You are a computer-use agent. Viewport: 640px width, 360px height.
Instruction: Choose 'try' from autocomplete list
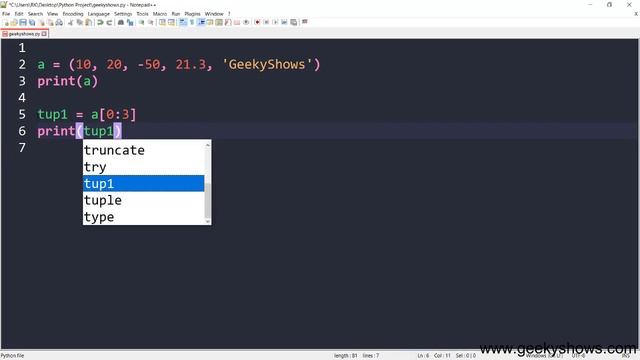pyautogui.click(x=143, y=167)
